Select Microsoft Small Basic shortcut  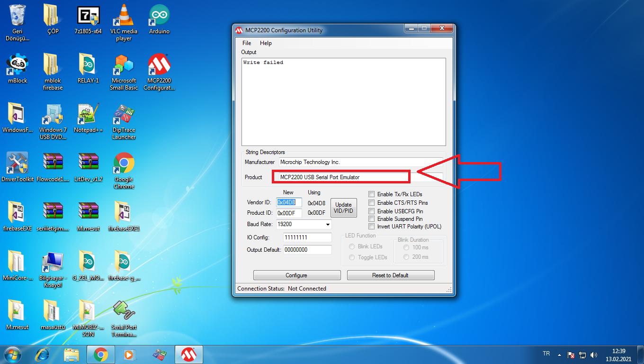pyautogui.click(x=124, y=72)
